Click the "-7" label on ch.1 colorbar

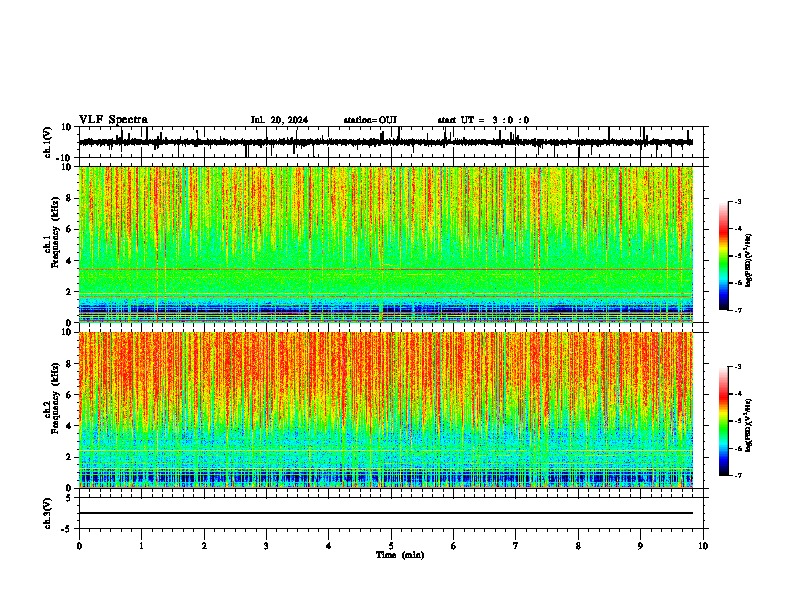[738, 311]
